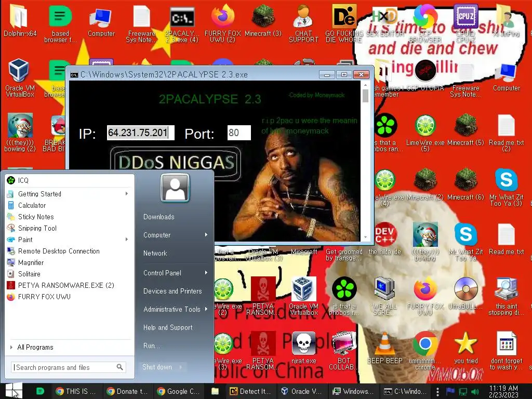
Task: Click Action Center flag tray icon
Action: click(450, 391)
